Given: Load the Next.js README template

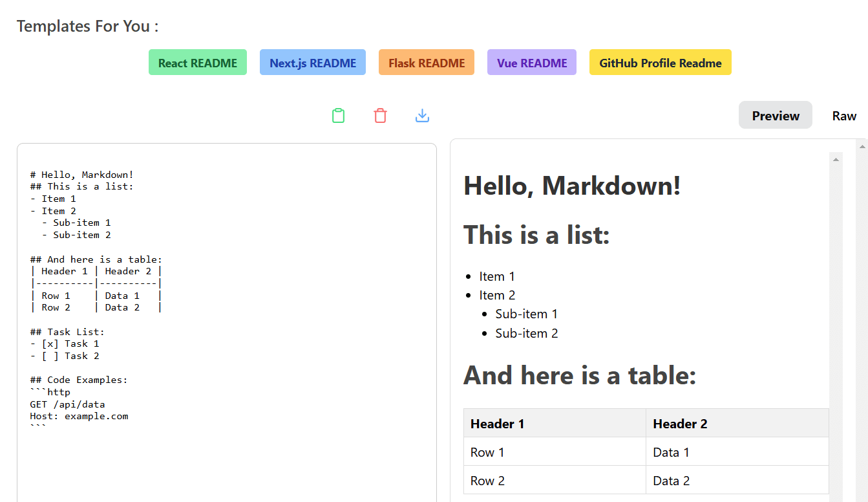Looking at the screenshot, I should point(313,63).
